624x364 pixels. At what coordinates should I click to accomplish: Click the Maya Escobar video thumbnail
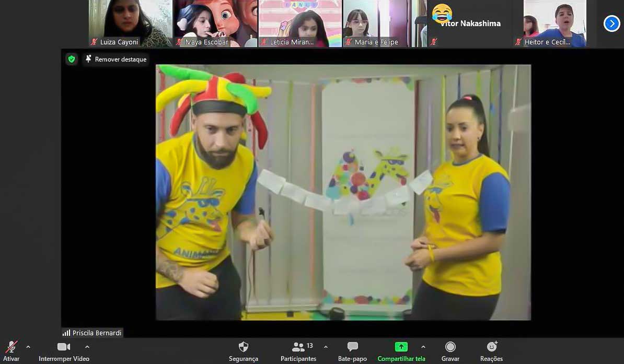215,24
